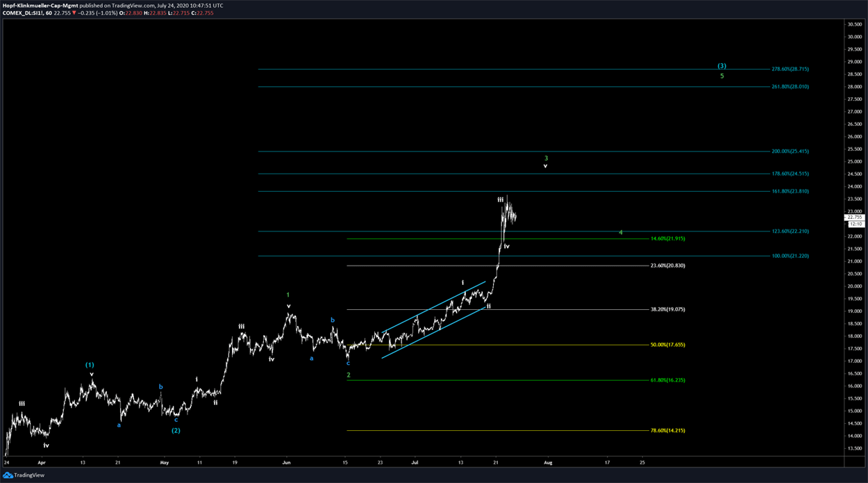Click the cyan (2) wave label
Screen dimensions: 868x483
176,430
